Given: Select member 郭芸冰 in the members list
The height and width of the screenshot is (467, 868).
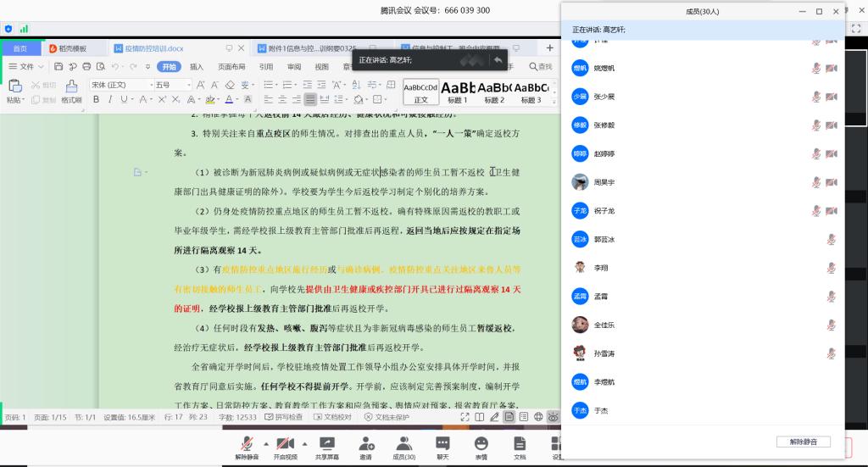Looking at the screenshot, I should click(604, 239).
